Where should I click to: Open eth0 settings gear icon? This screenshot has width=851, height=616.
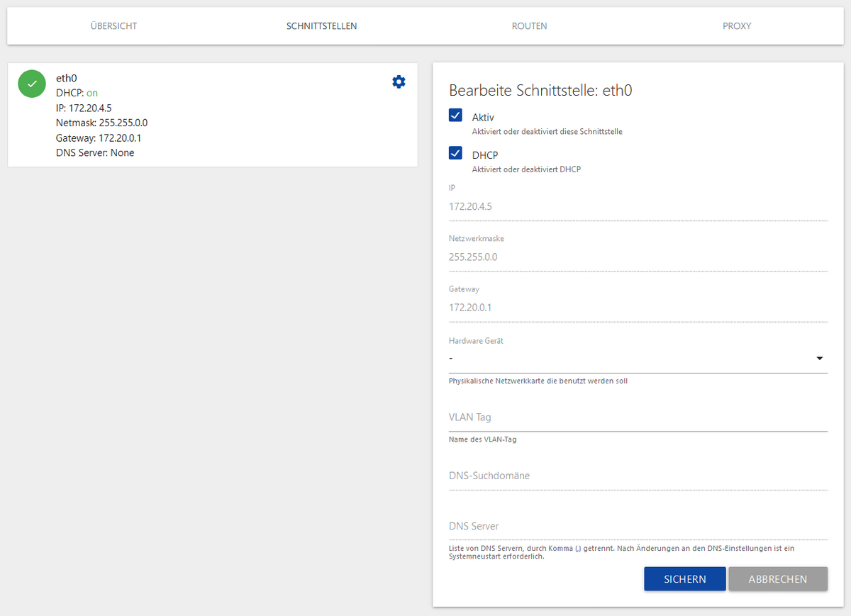pyautogui.click(x=399, y=82)
